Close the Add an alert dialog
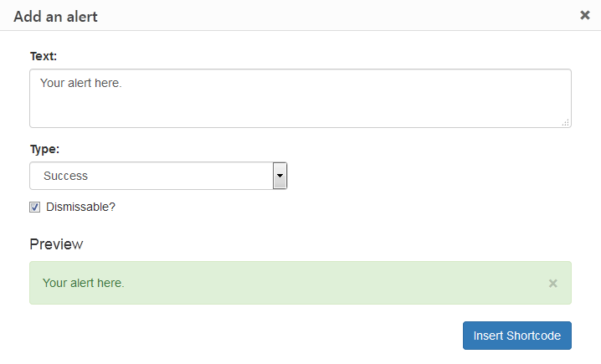Viewport: 601px width, 364px height. pos(585,15)
